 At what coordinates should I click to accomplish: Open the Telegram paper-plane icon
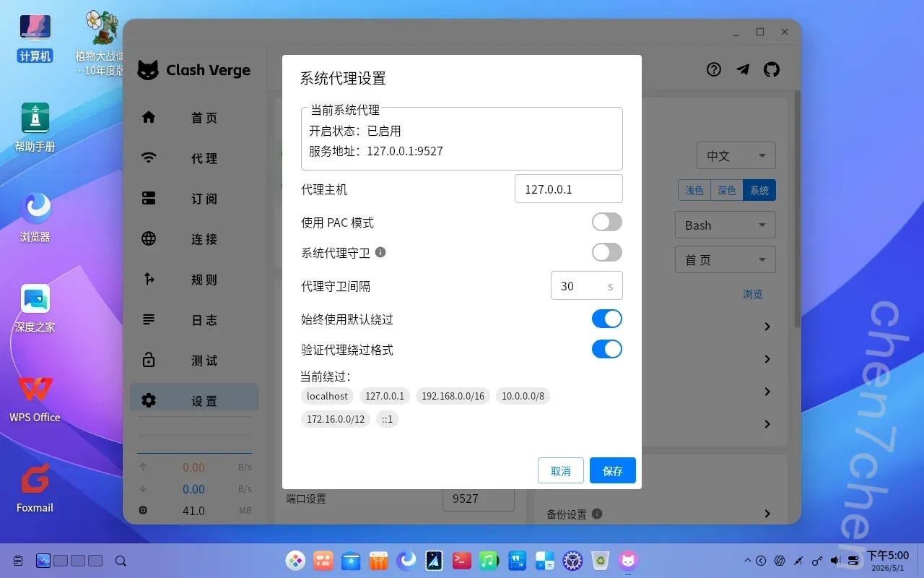(743, 69)
